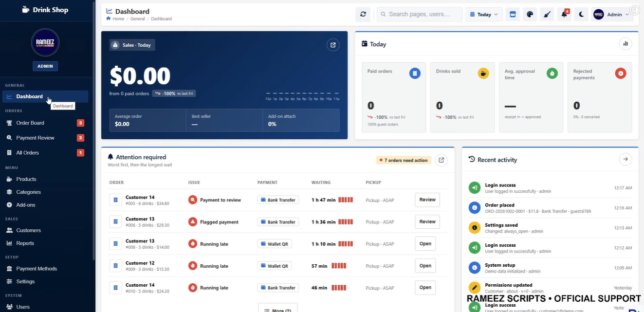Click the ORDER column header

point(116,183)
